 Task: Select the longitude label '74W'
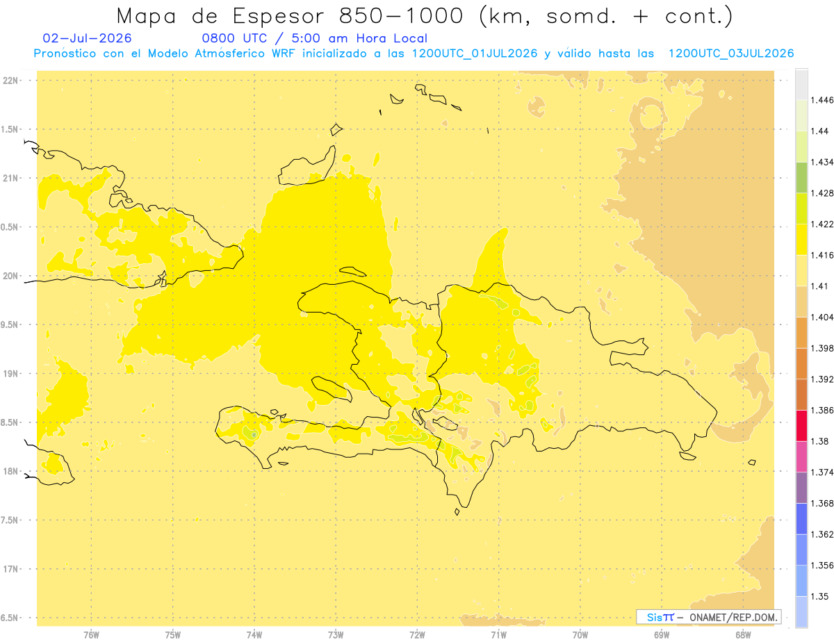(254, 636)
